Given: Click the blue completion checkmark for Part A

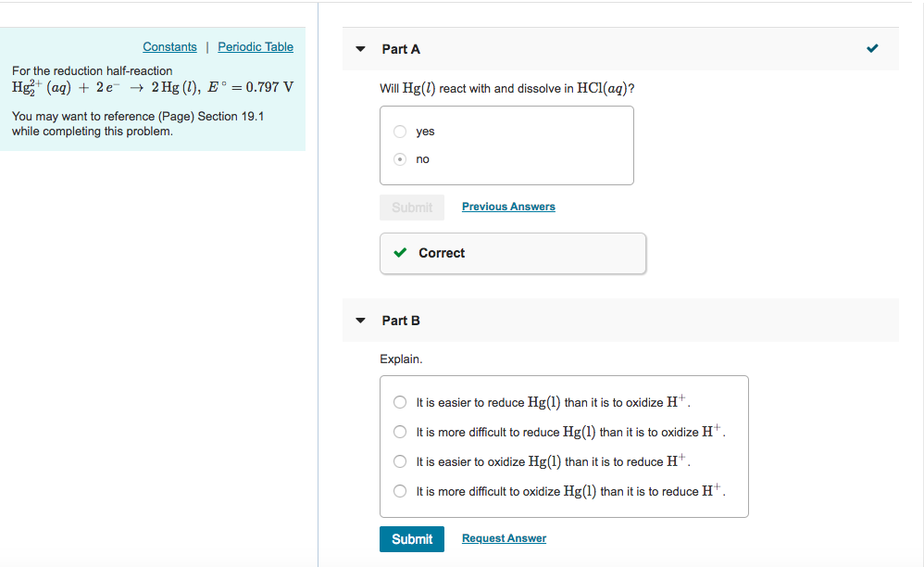Looking at the screenshot, I should (872, 48).
